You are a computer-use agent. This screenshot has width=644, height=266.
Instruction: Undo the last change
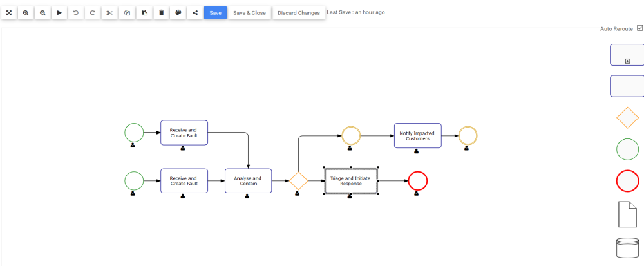(76, 13)
